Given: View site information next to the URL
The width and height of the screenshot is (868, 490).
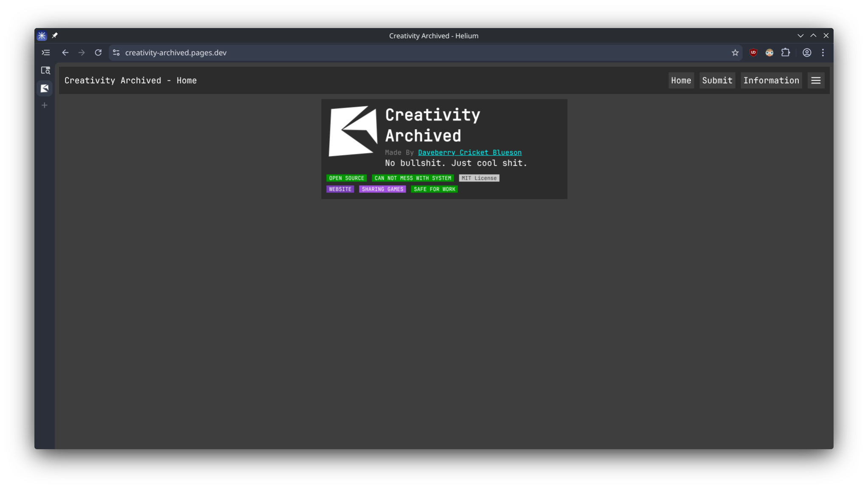Looking at the screenshot, I should click(x=116, y=53).
